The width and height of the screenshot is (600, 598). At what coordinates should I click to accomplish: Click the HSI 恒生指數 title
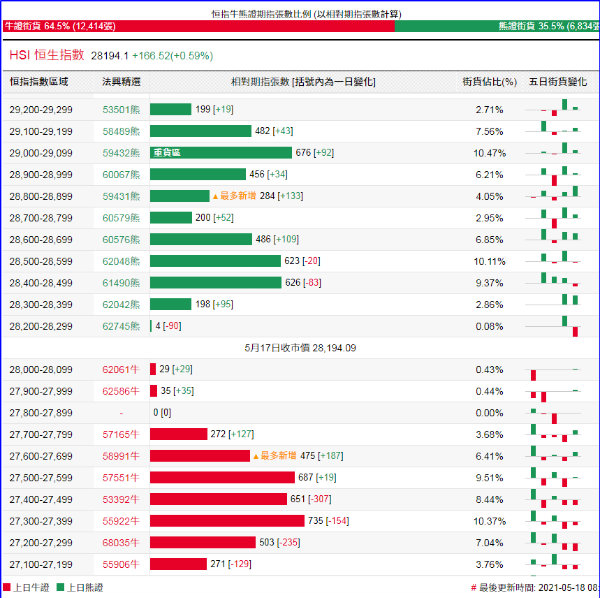[47, 55]
